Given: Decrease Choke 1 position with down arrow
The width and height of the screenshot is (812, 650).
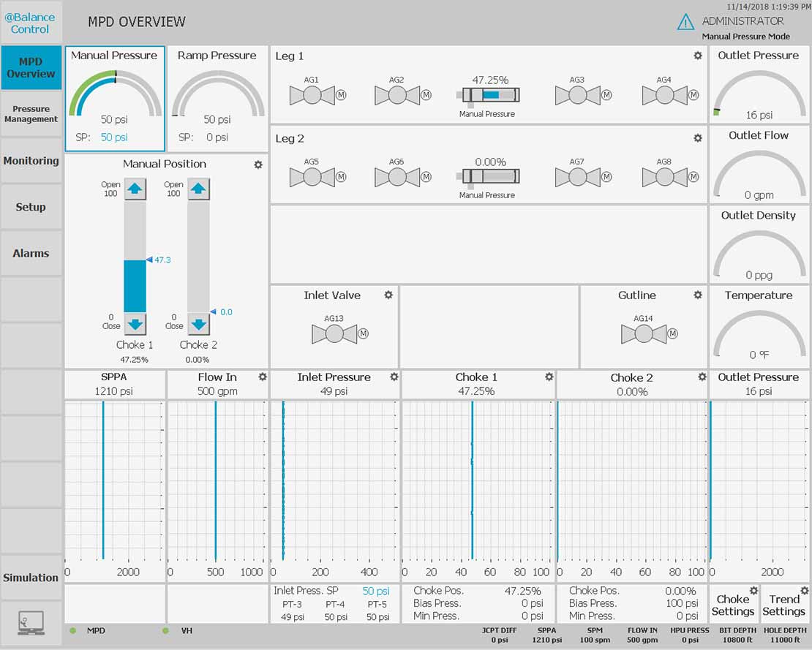Looking at the screenshot, I should (135, 324).
